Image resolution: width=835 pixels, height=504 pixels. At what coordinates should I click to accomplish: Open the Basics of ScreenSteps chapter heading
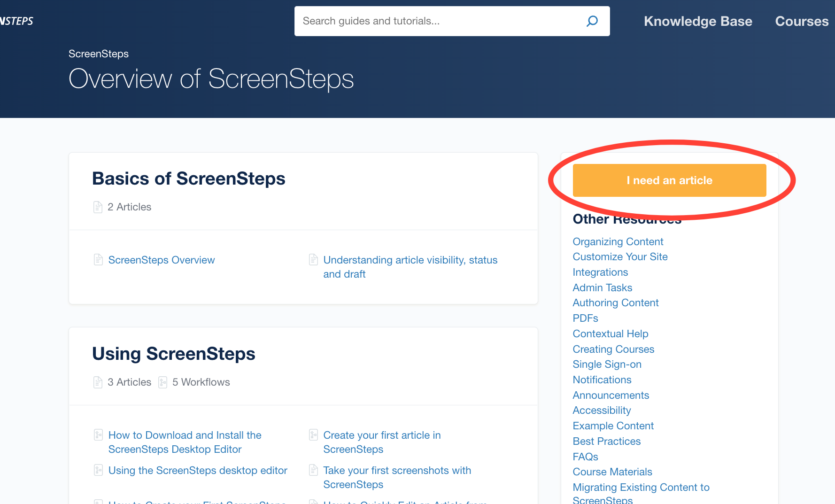pos(188,178)
